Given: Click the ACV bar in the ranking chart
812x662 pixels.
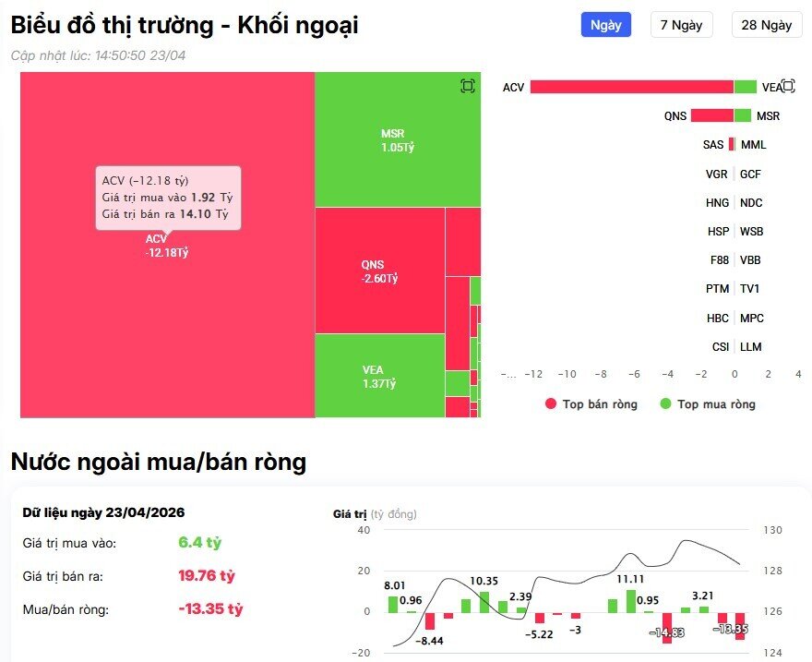Looking at the screenshot, I should click(x=632, y=87).
